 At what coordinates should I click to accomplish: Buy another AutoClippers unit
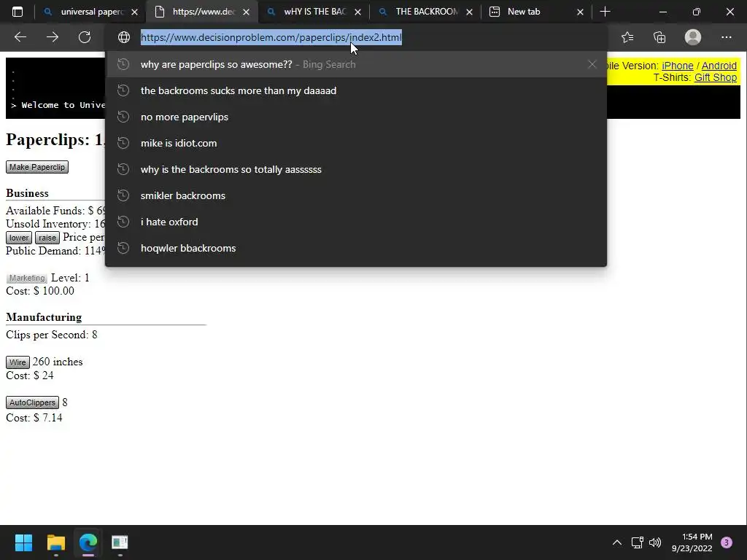pyautogui.click(x=32, y=402)
